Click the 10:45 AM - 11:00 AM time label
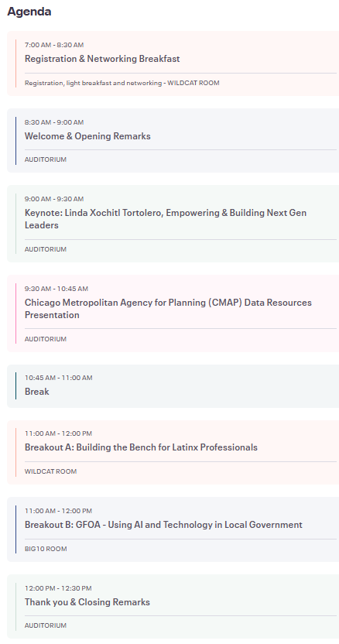This screenshot has width=339, height=644. tap(58, 378)
